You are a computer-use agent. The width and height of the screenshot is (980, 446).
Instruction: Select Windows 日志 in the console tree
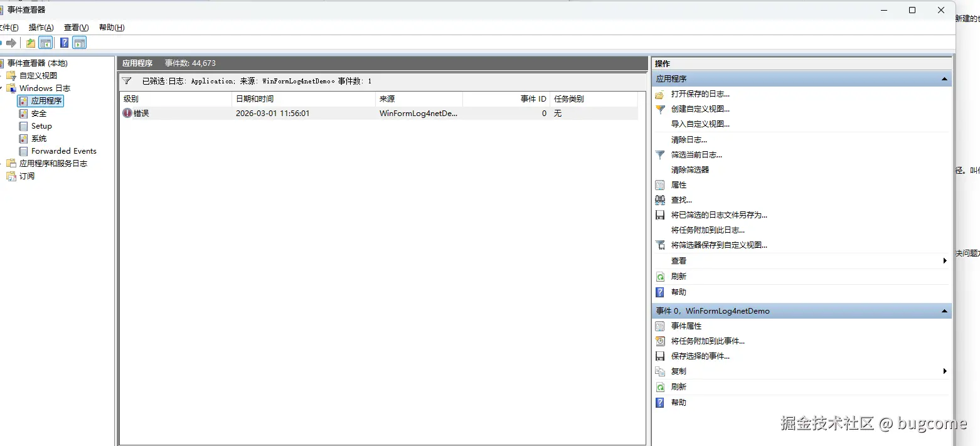coord(45,88)
